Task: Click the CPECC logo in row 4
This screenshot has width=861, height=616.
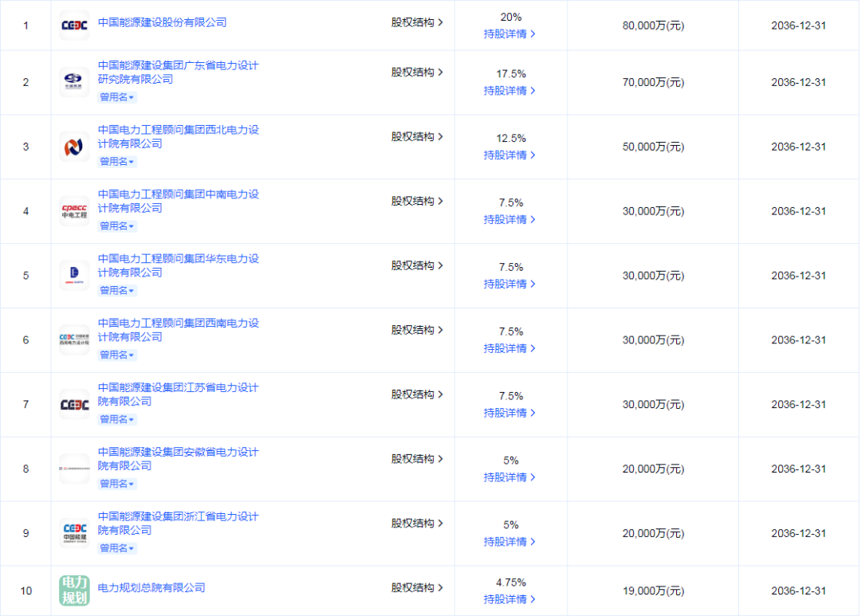Action: point(74,211)
